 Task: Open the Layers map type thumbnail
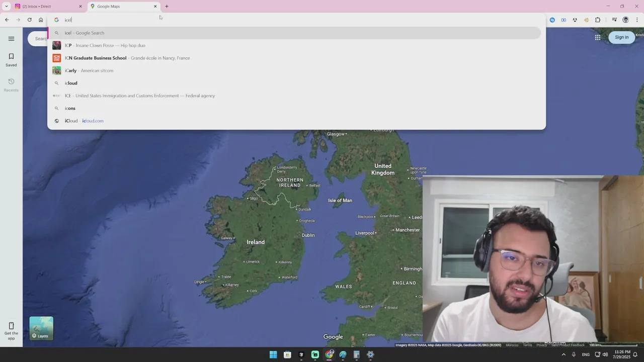(41, 328)
